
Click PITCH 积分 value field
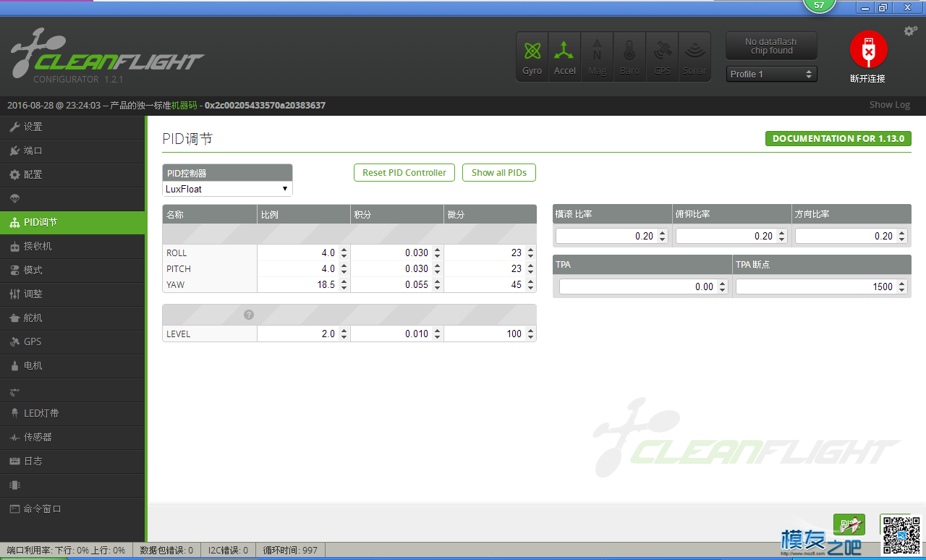coord(396,268)
